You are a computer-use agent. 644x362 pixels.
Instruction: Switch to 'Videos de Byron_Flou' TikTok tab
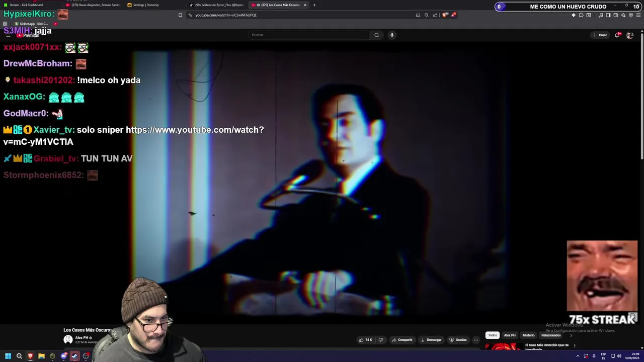[x=217, y=5]
